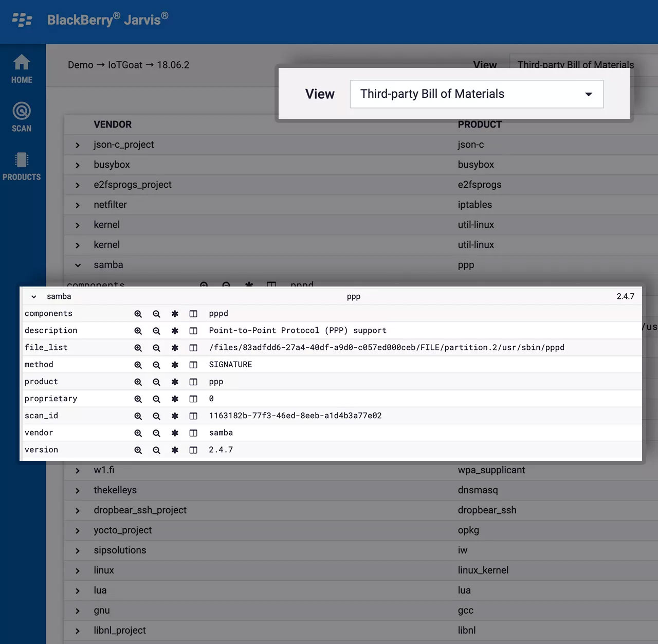Toggle the description column in the table
The width and height of the screenshot is (658, 644).
click(193, 331)
